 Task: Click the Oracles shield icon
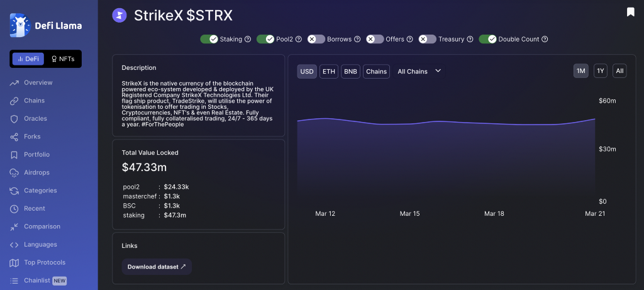pos(14,119)
